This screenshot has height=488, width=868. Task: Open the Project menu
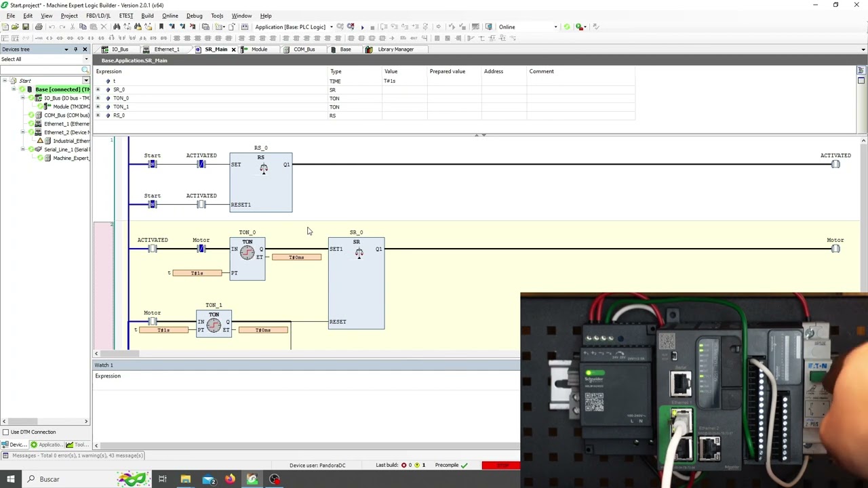click(x=69, y=16)
